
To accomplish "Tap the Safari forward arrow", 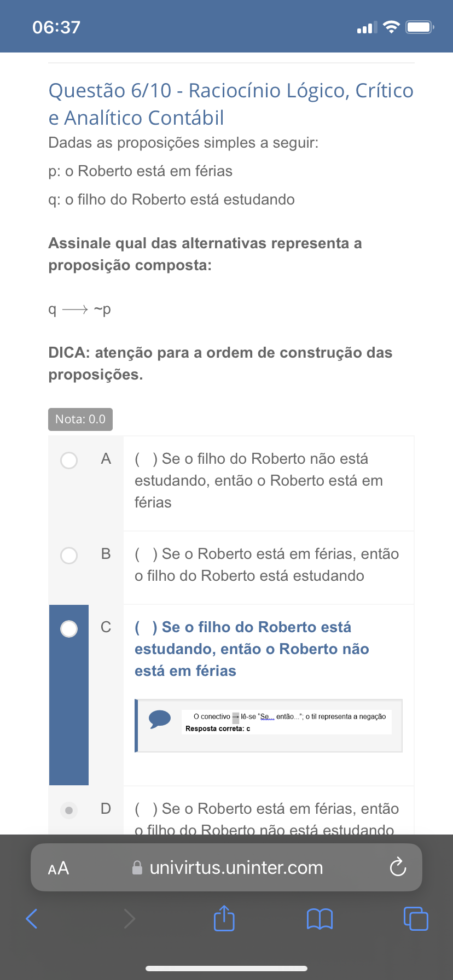I will 129,918.
